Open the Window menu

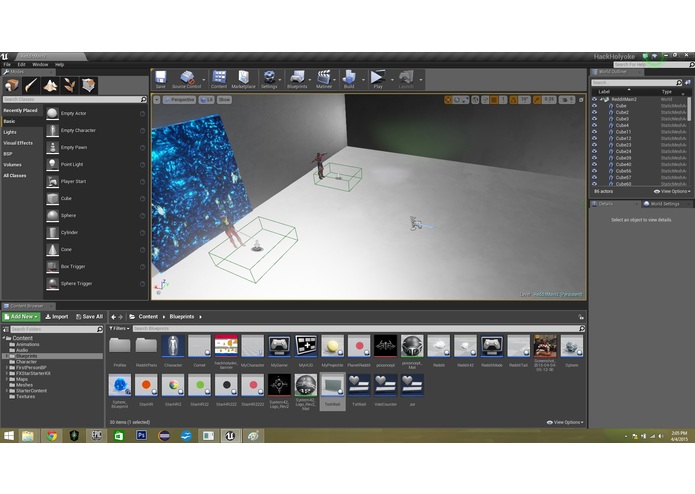coord(40,65)
